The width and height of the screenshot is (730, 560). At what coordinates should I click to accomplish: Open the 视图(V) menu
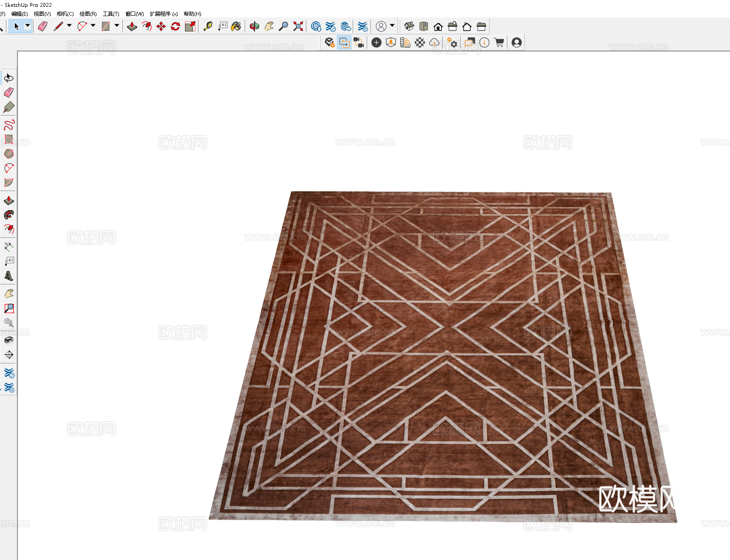coord(42,14)
